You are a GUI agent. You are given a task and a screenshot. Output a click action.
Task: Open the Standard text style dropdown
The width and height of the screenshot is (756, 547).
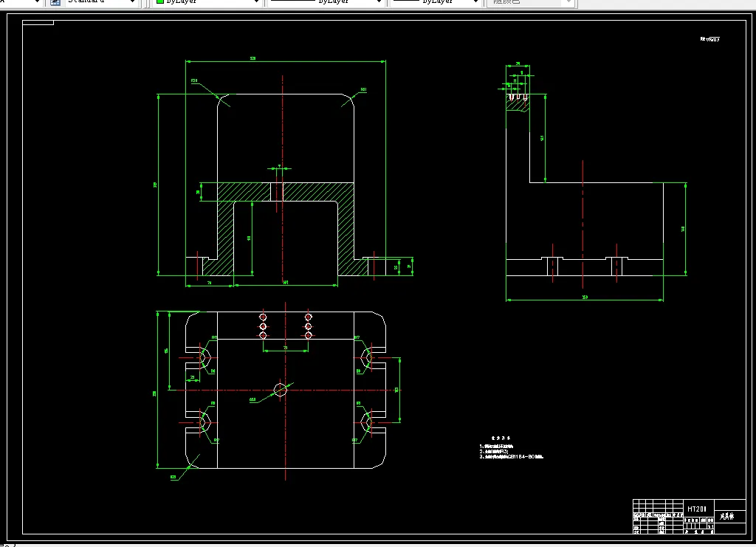pos(100,2)
